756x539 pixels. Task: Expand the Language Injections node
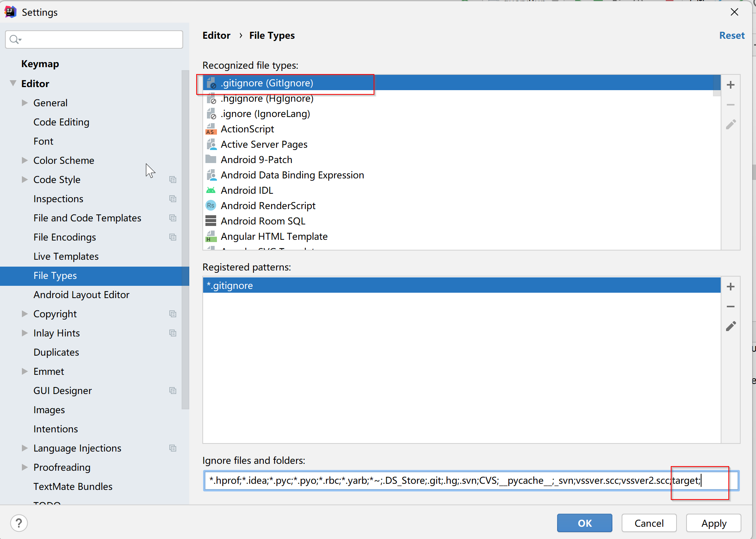click(25, 448)
